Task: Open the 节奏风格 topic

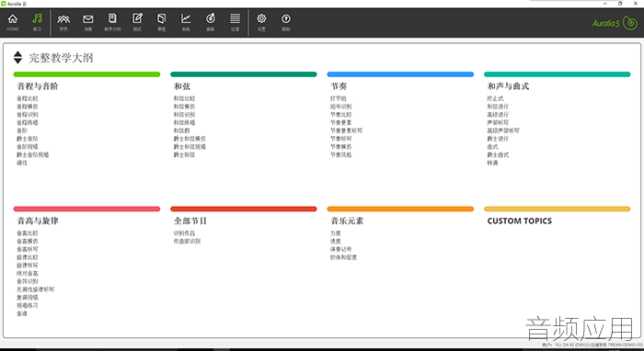Action: [x=341, y=154]
